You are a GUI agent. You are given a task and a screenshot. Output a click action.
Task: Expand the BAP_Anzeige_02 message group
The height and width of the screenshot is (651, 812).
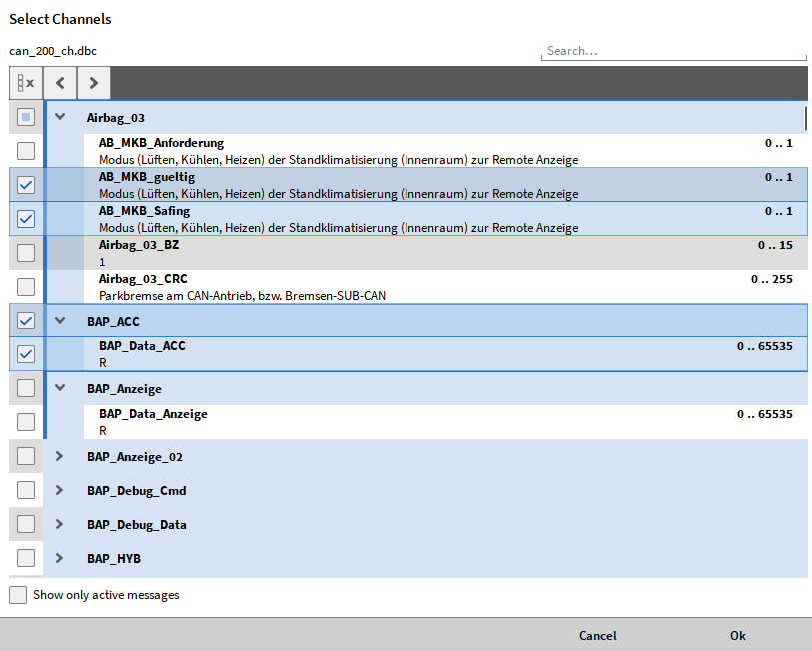[60, 456]
